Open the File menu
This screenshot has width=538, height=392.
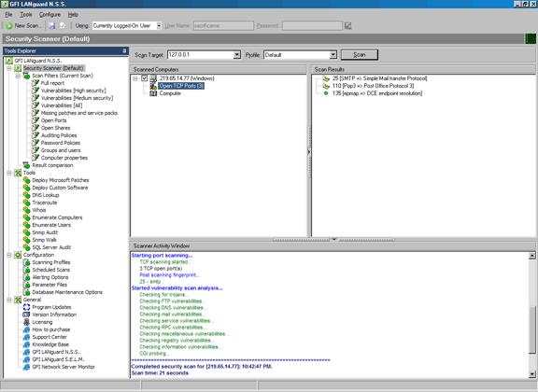coord(8,14)
